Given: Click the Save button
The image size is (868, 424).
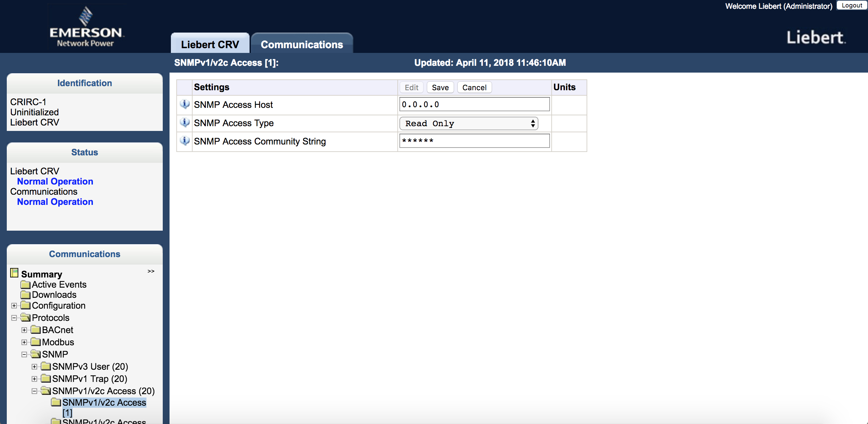Looking at the screenshot, I should tap(440, 88).
